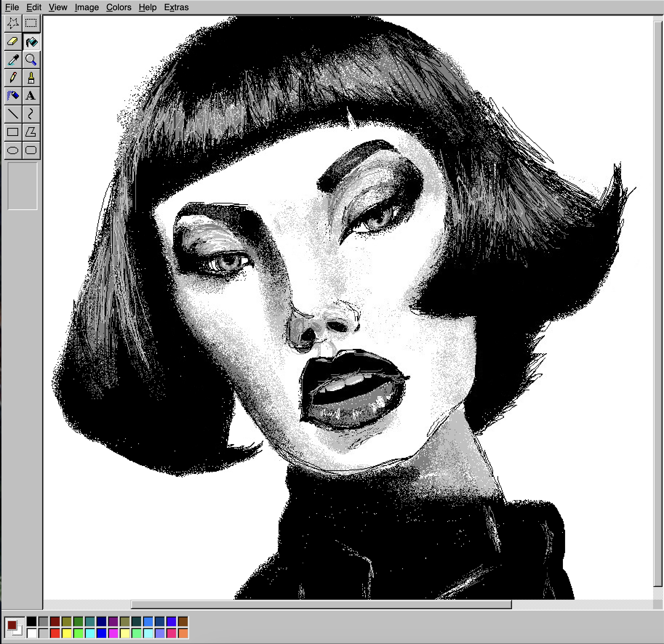
Task: Pick the Polygon shape tool
Action: [31, 132]
